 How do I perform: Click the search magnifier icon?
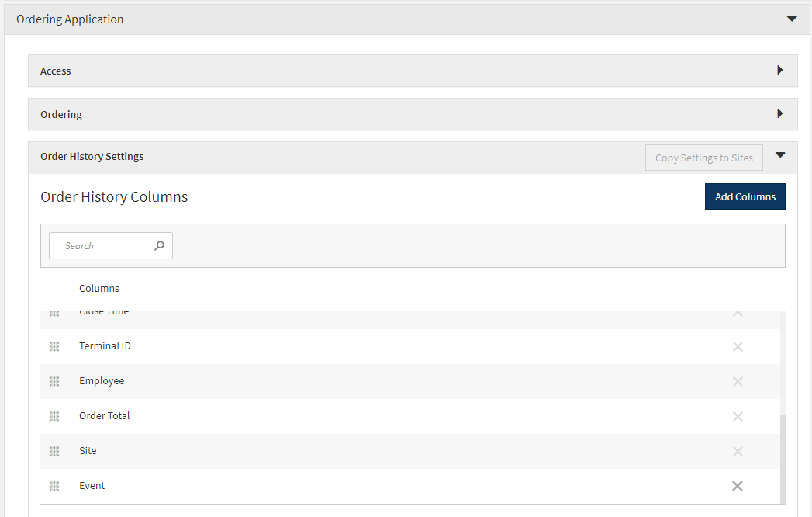[160, 245]
